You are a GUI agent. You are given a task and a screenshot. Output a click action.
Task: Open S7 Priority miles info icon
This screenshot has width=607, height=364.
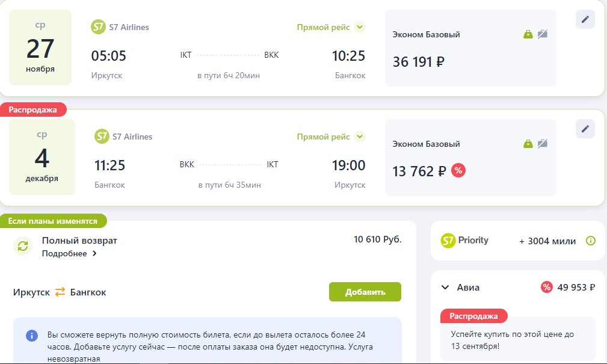[590, 241]
